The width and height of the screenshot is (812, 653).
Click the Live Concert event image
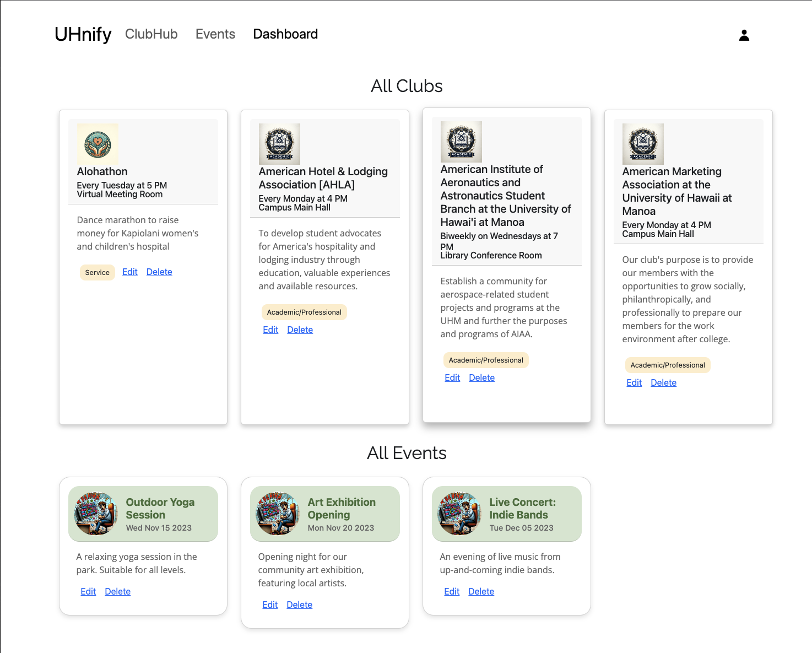pyautogui.click(x=459, y=514)
